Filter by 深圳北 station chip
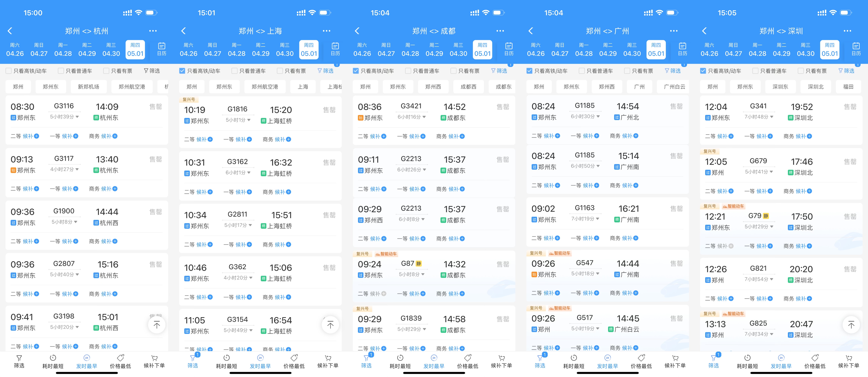 click(816, 87)
